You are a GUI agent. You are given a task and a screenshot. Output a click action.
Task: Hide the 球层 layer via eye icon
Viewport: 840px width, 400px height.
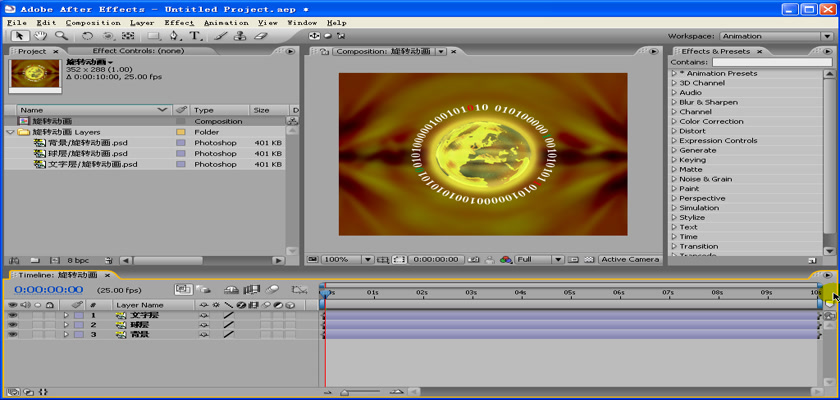[x=13, y=325]
